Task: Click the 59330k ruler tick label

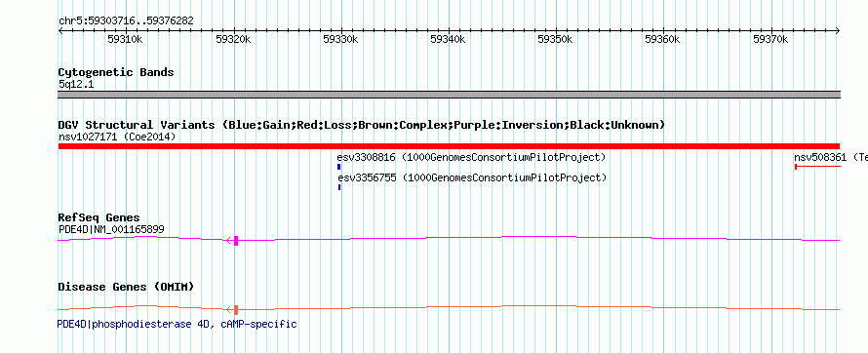Action: coord(340,39)
